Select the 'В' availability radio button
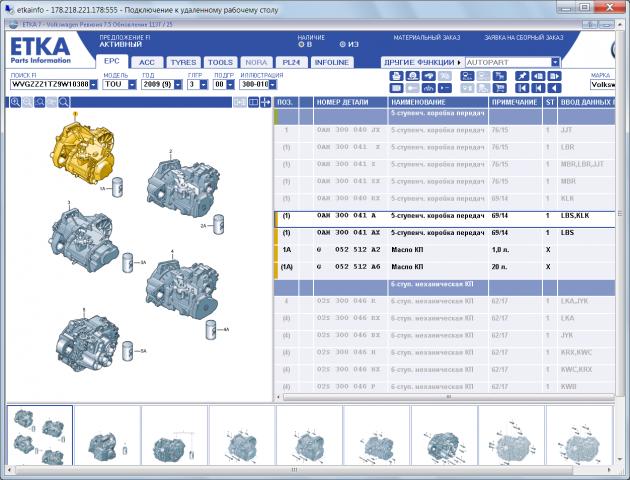 (x=301, y=45)
